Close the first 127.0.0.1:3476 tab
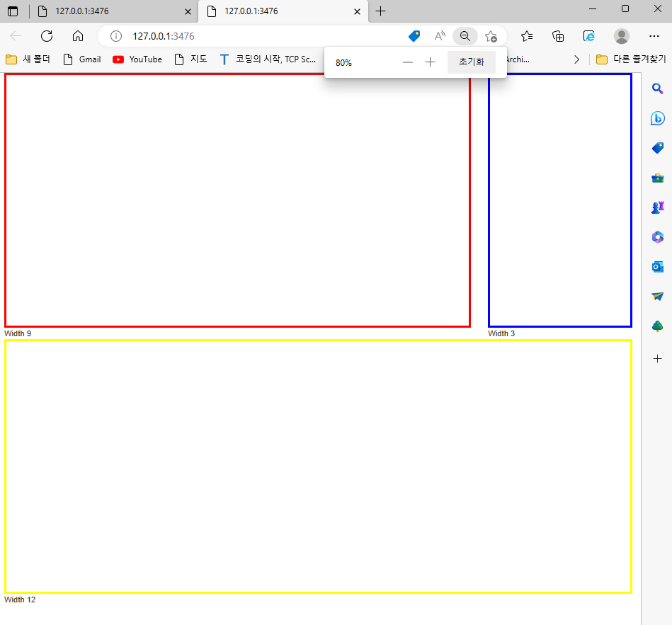The image size is (672, 625). click(188, 11)
